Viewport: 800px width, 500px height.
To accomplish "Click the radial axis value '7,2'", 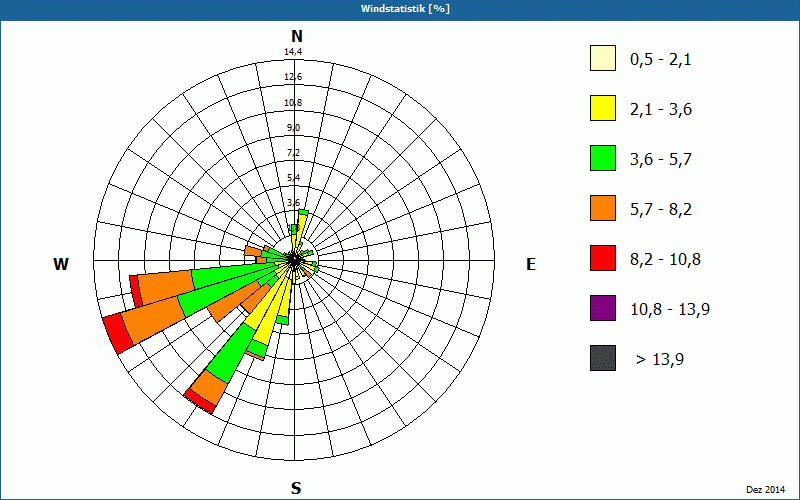I will [293, 153].
